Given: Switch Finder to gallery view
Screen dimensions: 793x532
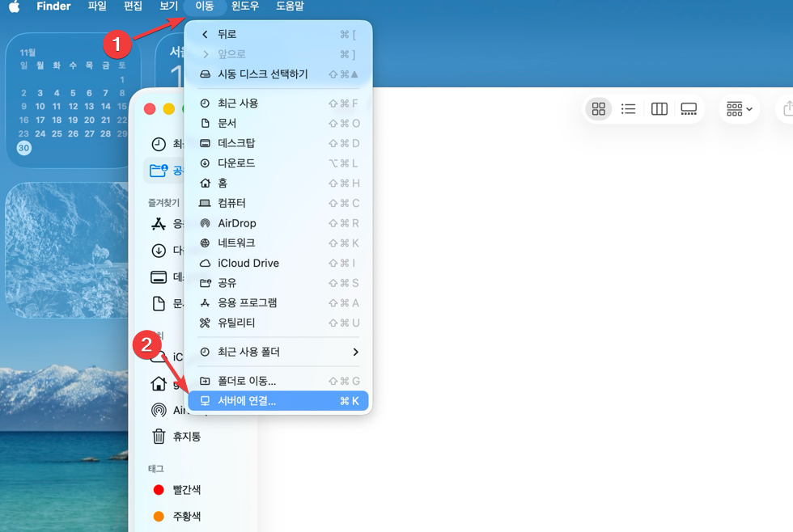Looking at the screenshot, I should tap(689, 108).
